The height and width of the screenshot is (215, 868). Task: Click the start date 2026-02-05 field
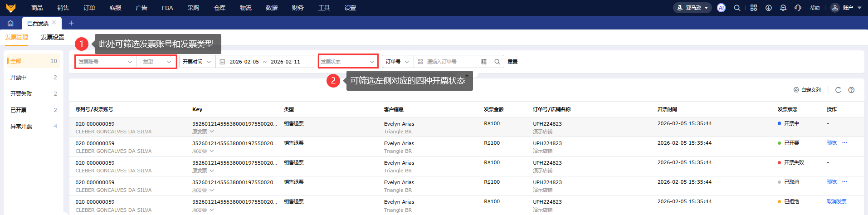tap(244, 62)
